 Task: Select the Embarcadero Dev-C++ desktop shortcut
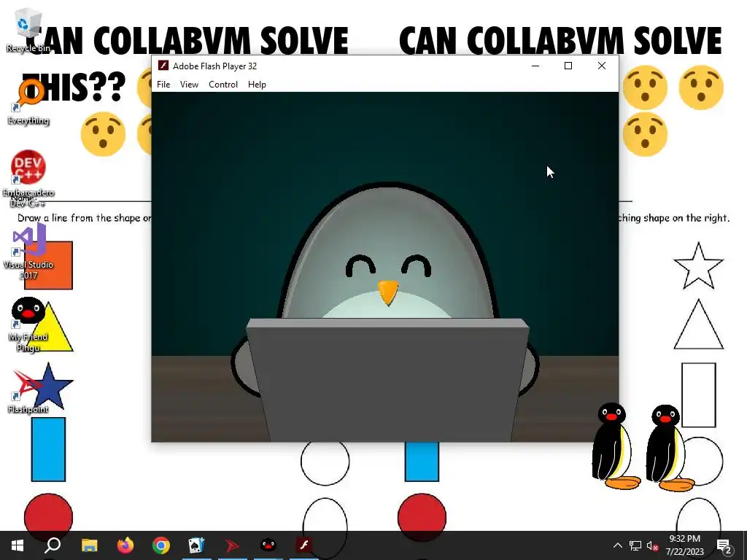tap(28, 179)
